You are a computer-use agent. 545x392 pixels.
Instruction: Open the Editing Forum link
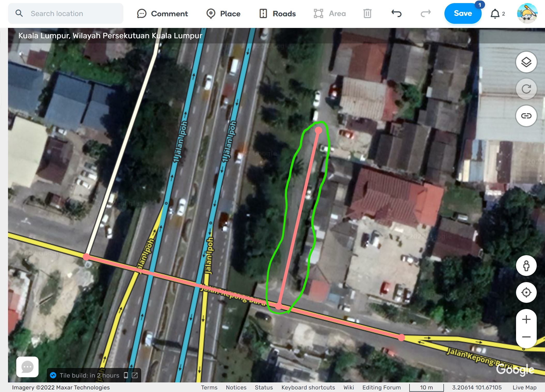point(381,387)
